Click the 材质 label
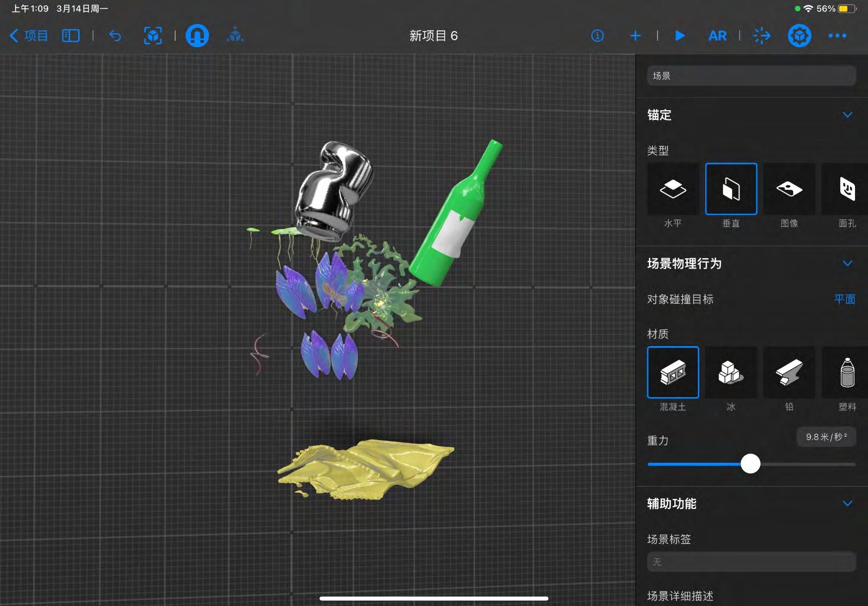868x606 pixels. tap(658, 334)
